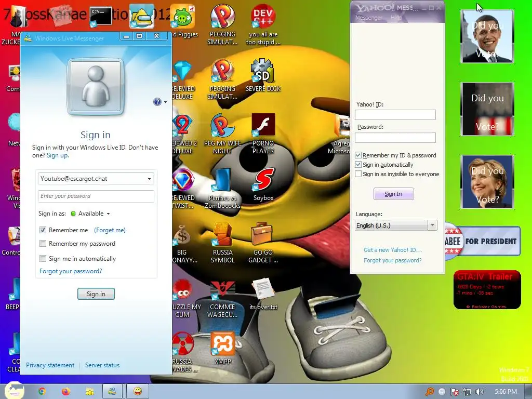Viewport: 532px width, 399px height.
Task: Click the 5:06 PM taskbar clock
Action: (x=506, y=392)
